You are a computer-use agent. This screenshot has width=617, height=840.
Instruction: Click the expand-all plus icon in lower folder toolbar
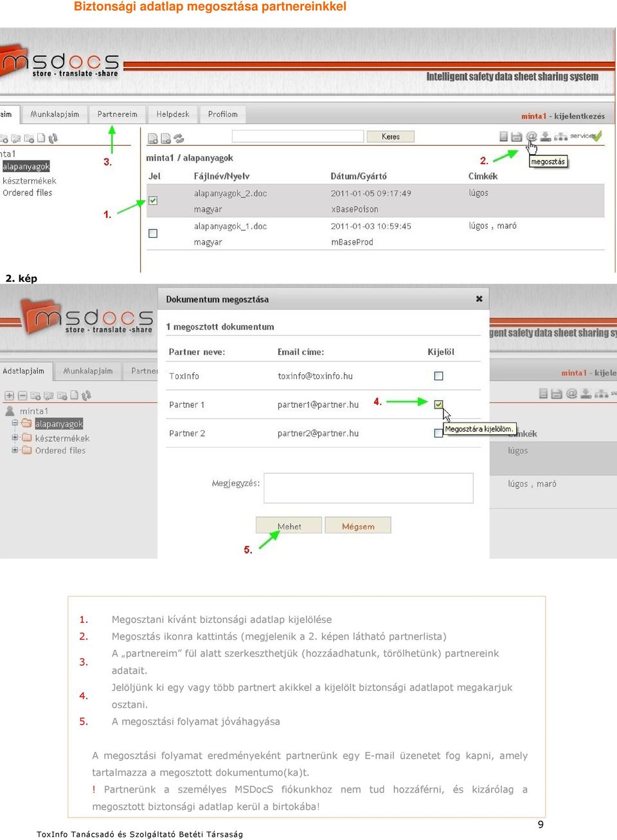pos(9,396)
